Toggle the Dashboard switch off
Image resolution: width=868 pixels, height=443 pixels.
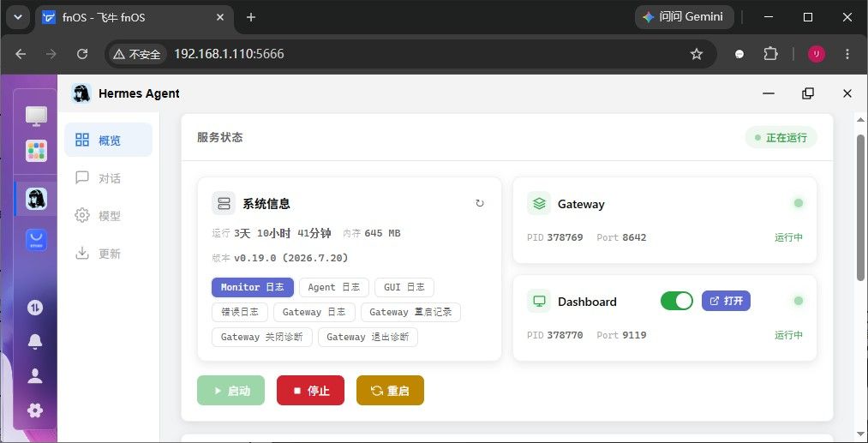[676, 301]
